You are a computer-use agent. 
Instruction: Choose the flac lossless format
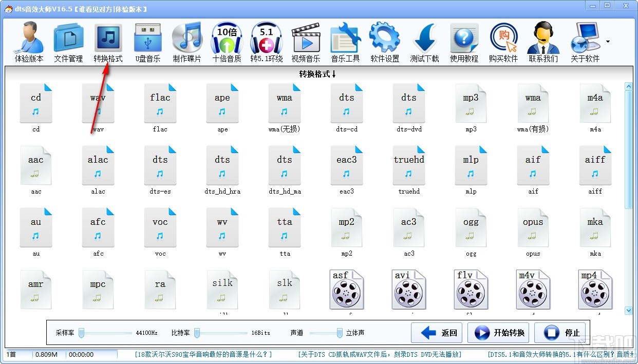[x=160, y=103]
